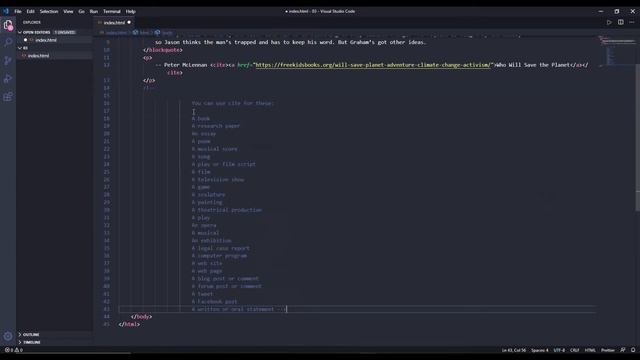Show errors count in status bar
The height and width of the screenshot is (360, 640).
coord(9,350)
